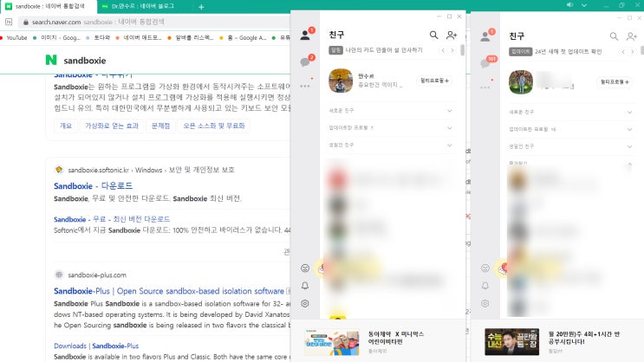This screenshot has width=644, height=362.
Task: Open settings gear in right KakaoTalk sidebar
Action: (485, 304)
